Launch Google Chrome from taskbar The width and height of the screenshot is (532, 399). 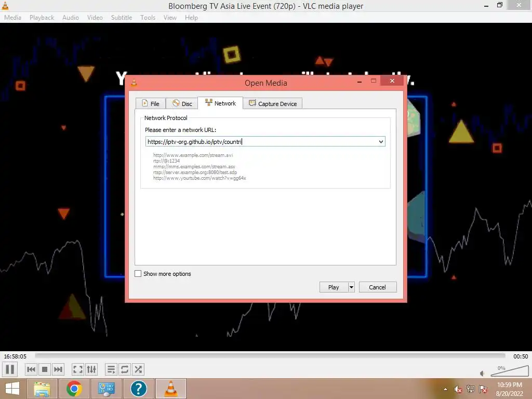click(x=74, y=389)
